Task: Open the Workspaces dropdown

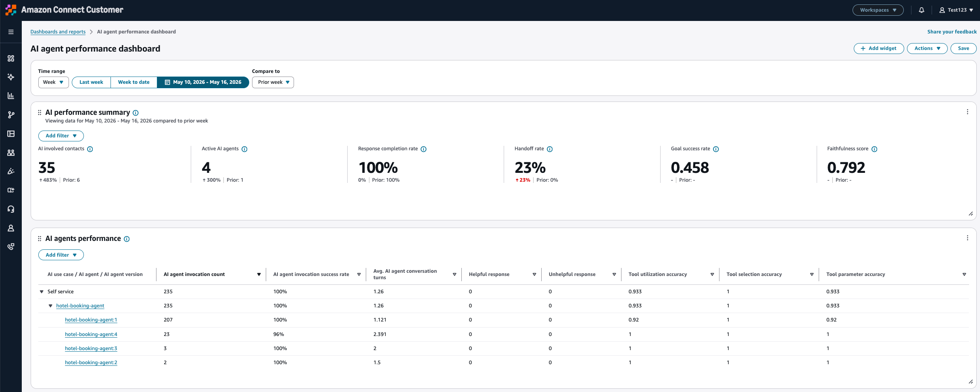Action: tap(878, 10)
